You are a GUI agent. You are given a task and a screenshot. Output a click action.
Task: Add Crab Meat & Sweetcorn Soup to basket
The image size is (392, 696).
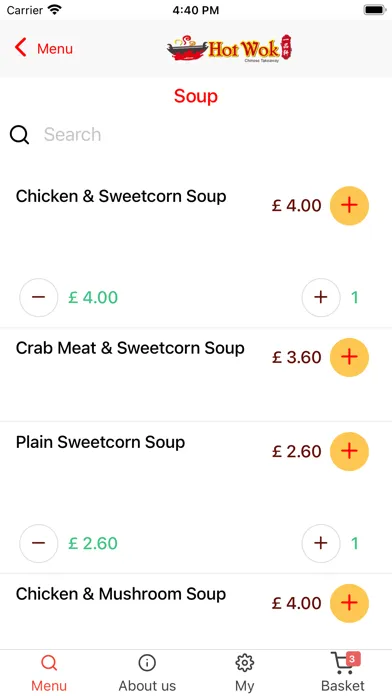pos(349,357)
